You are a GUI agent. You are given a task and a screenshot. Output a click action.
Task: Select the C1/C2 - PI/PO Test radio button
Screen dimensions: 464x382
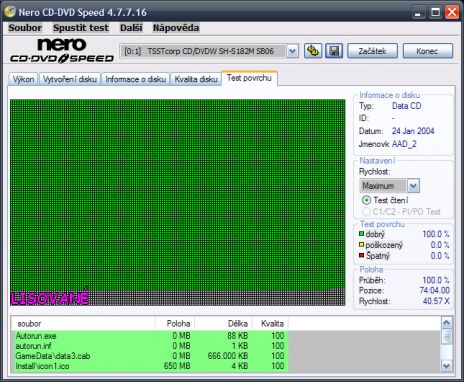click(x=366, y=211)
